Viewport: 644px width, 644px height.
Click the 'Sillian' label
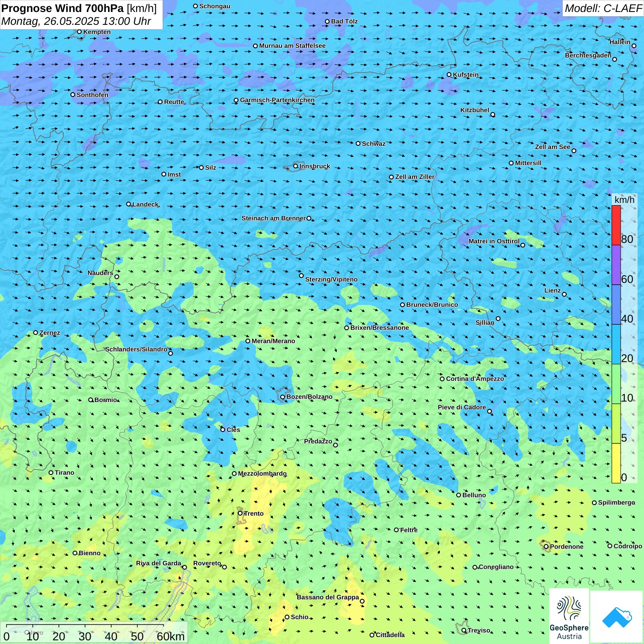485,322
